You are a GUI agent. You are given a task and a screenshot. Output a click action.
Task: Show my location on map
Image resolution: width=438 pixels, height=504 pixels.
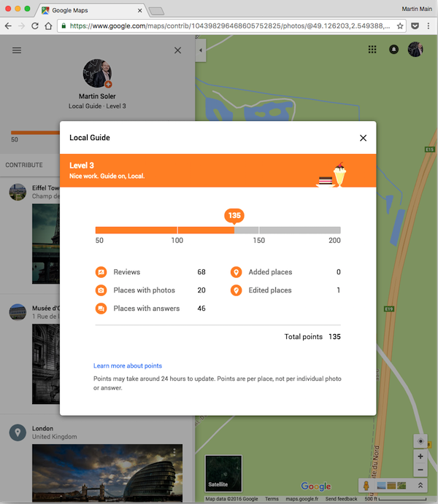point(420,441)
